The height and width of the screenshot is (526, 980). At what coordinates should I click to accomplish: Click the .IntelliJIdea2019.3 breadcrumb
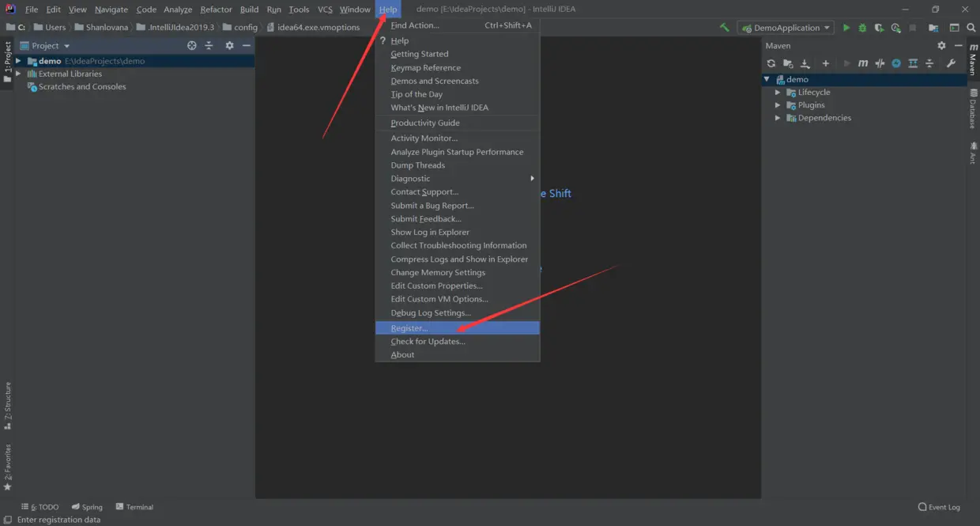175,27
